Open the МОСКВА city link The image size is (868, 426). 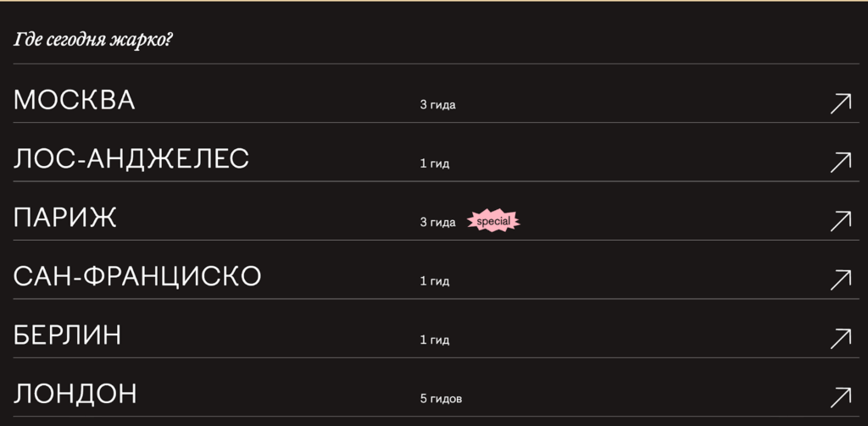[x=75, y=100]
